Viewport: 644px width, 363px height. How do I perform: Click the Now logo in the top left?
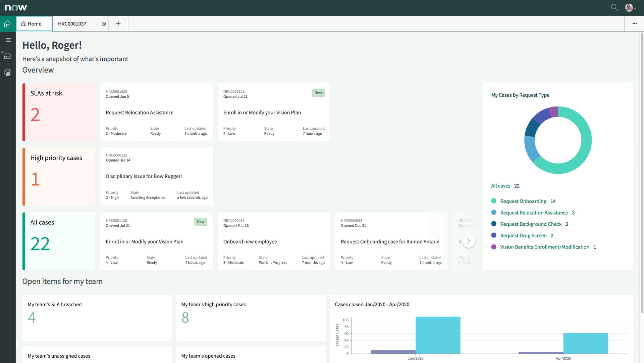click(16, 7)
